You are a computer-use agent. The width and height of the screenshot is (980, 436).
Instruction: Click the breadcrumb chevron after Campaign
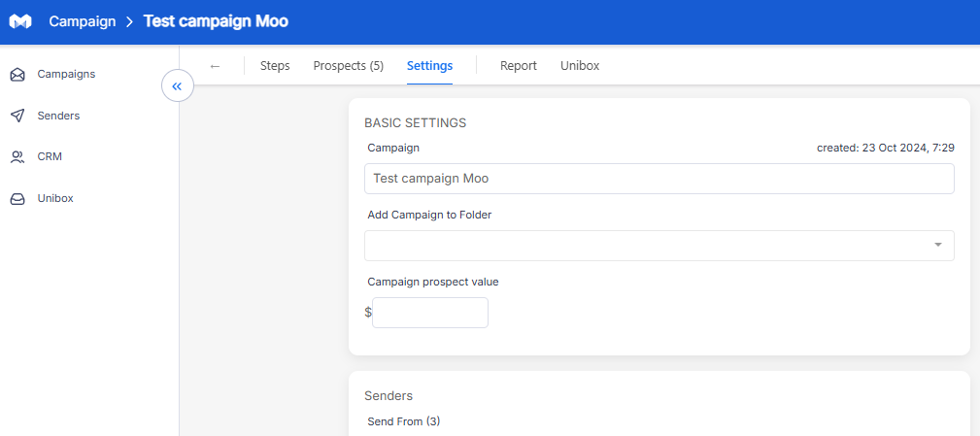pos(129,22)
